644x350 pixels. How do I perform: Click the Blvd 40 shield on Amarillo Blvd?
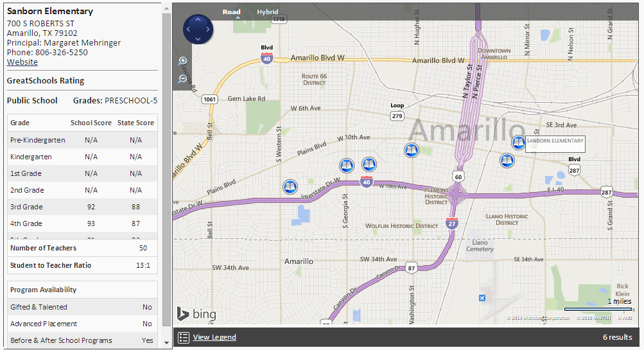(267, 58)
